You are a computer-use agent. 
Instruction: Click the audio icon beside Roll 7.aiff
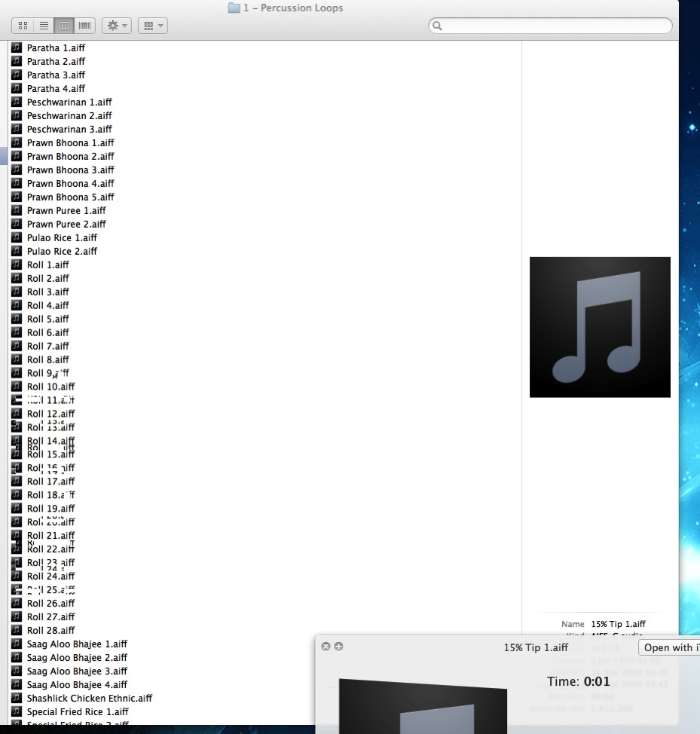(17, 346)
